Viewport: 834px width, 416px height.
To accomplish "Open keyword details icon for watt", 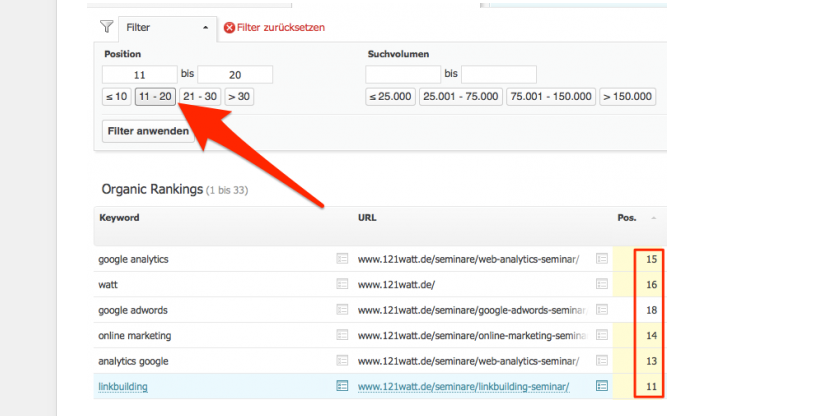I will (x=342, y=284).
